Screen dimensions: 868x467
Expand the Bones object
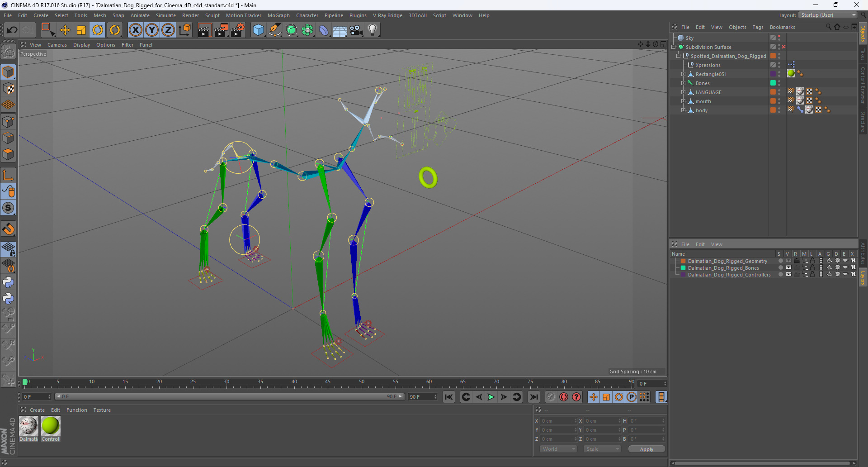[x=684, y=83]
